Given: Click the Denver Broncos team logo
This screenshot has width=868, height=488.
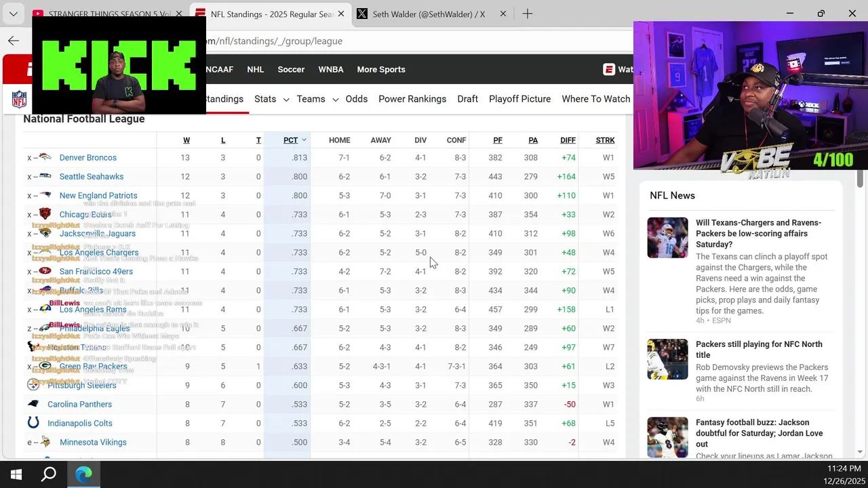Looking at the screenshot, I should point(45,157).
